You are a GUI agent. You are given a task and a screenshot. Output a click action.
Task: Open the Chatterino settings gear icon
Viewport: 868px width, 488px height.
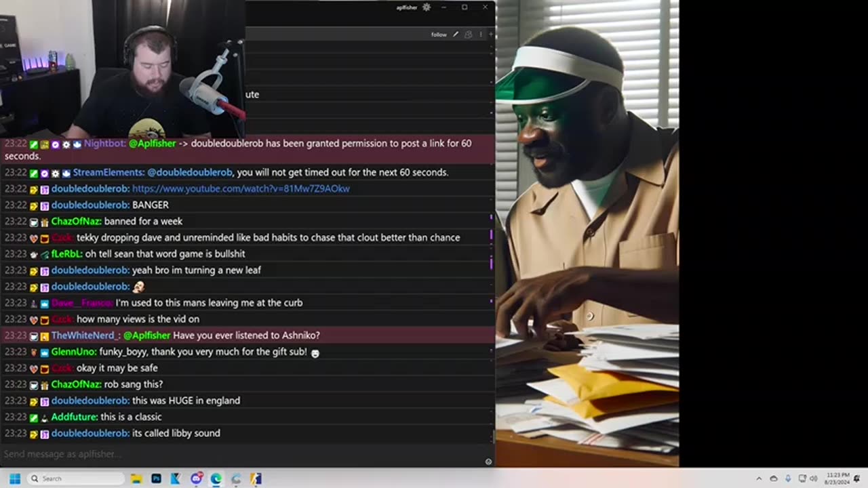[427, 7]
